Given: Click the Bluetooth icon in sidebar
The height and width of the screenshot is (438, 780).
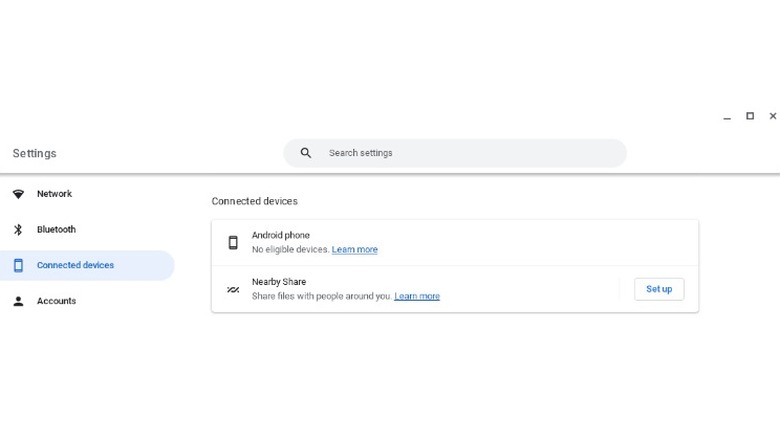Looking at the screenshot, I should [18, 230].
